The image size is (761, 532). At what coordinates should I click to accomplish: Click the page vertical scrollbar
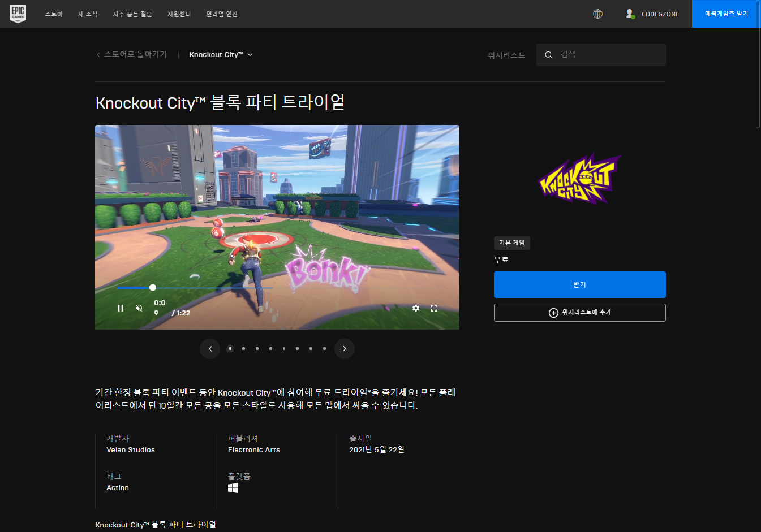[758, 65]
